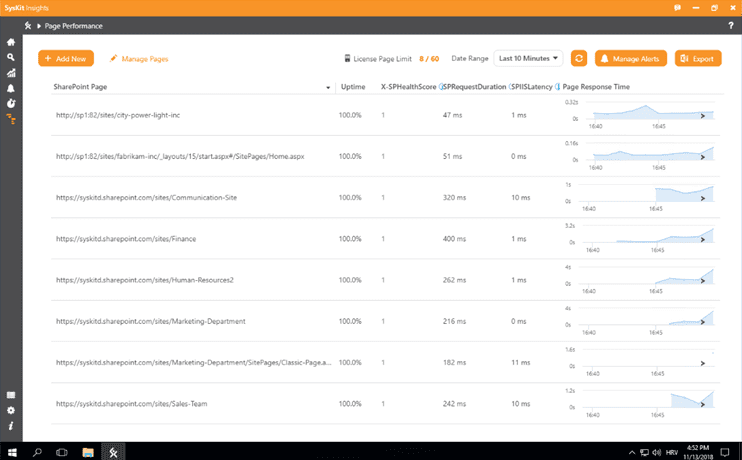The width and height of the screenshot is (742, 460).
Task: Open the Search magnifier in the sidebar
Action: (x=11, y=57)
